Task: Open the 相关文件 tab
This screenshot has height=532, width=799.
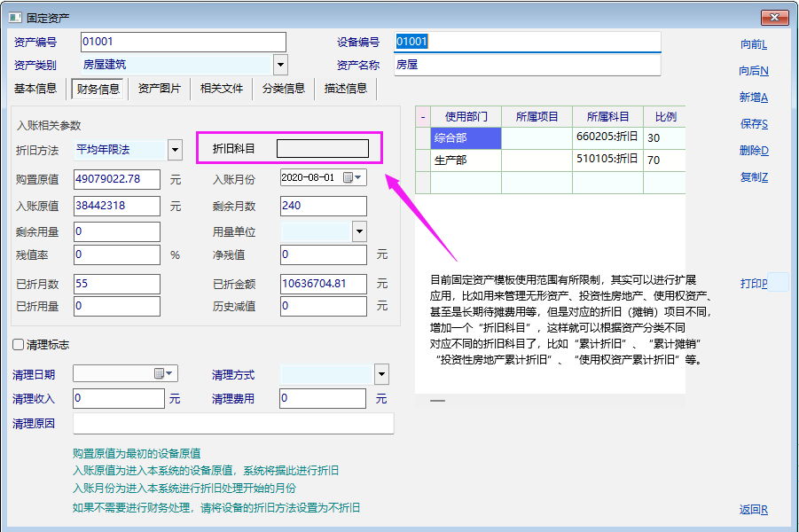Action: (222, 89)
